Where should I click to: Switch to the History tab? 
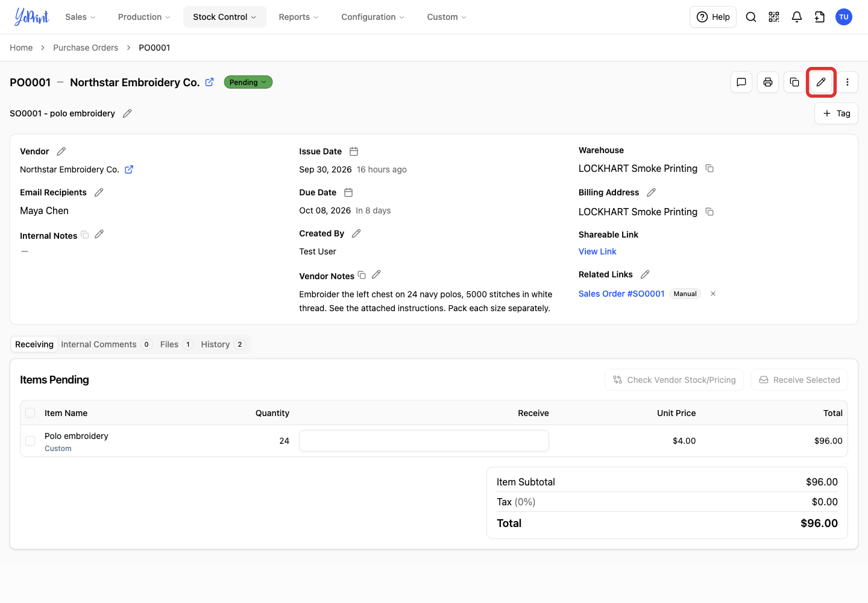click(x=222, y=344)
